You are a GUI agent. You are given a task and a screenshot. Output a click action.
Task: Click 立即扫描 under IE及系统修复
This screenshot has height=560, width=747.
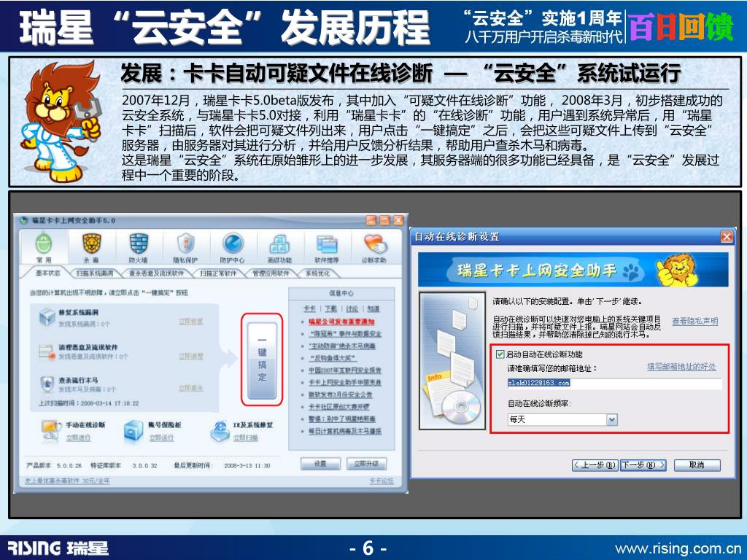(246, 437)
